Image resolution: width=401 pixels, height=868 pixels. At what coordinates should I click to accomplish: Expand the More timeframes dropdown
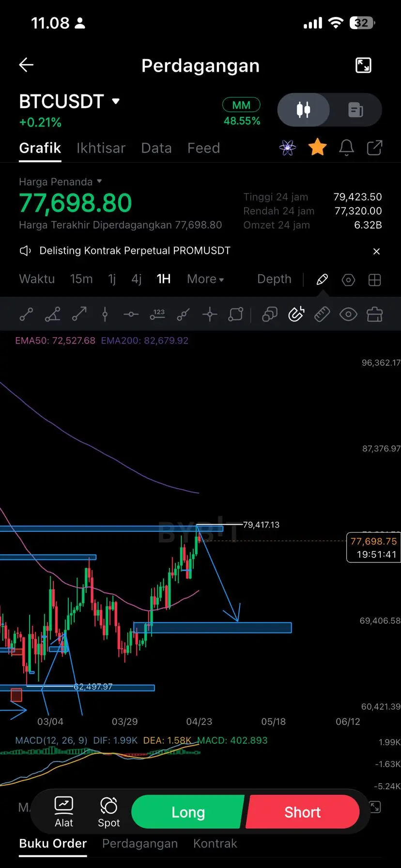(205, 279)
